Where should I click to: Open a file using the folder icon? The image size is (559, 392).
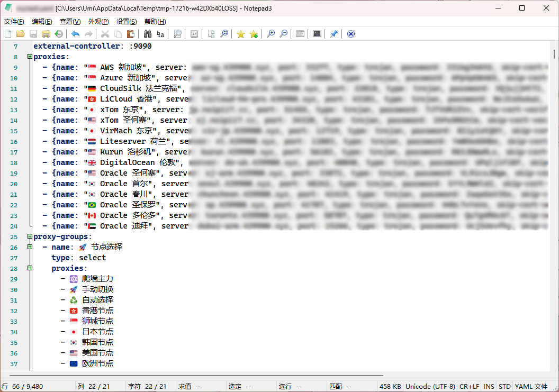(x=21, y=34)
